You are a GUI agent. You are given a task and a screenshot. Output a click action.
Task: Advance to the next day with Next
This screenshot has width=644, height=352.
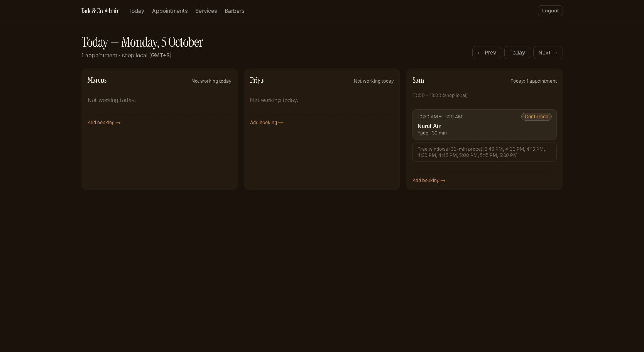[548, 53]
